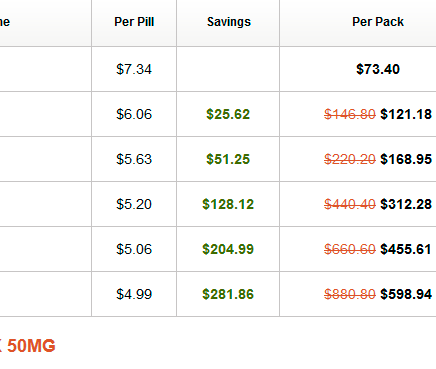
Task: Choose the $168.95 discounted pack price
Action: pyautogui.click(x=406, y=159)
